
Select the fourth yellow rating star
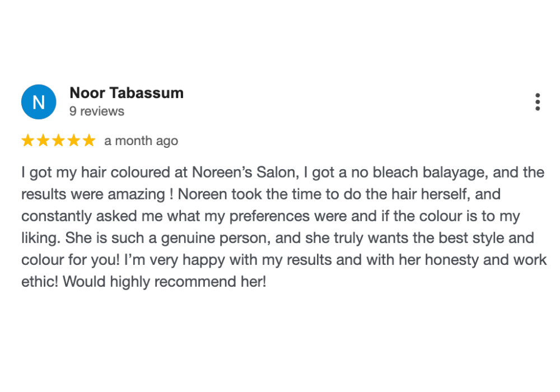(73, 141)
